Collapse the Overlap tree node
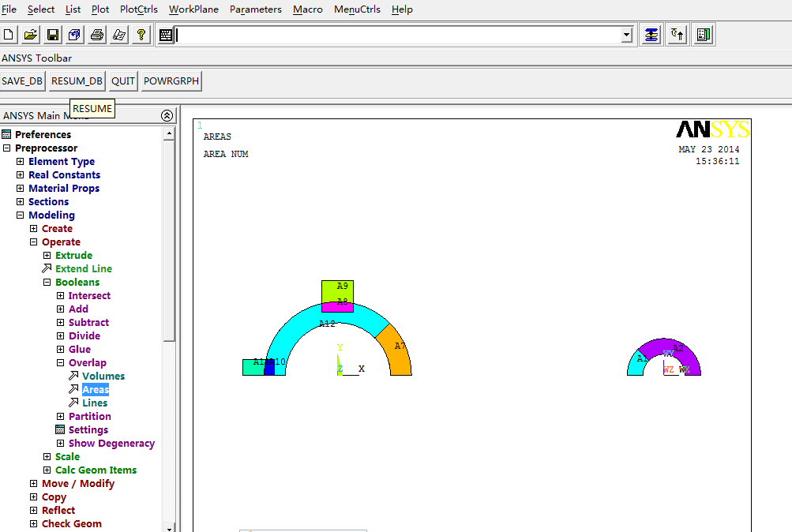The width and height of the screenshot is (792, 532). (x=61, y=362)
